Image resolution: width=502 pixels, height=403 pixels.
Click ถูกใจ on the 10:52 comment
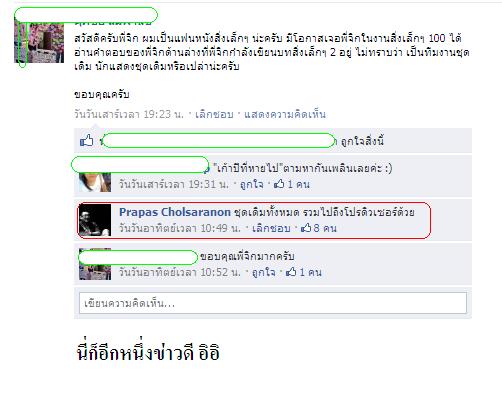pyautogui.click(x=264, y=272)
